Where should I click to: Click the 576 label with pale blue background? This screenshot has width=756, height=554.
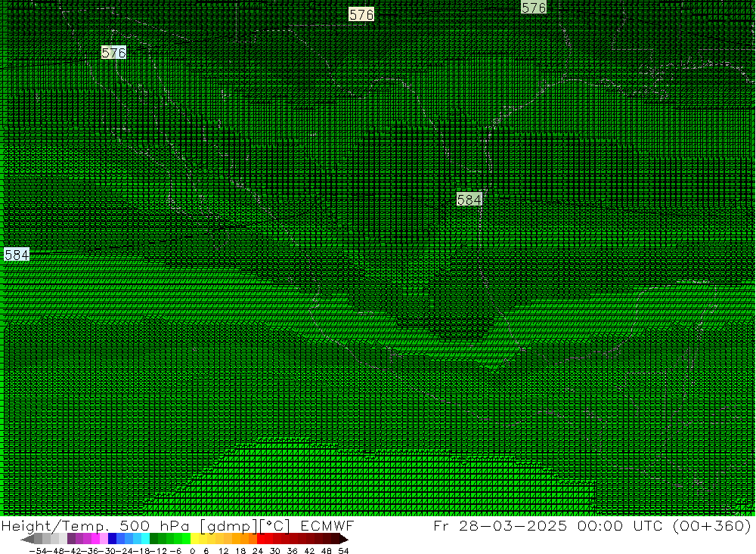coord(114,53)
